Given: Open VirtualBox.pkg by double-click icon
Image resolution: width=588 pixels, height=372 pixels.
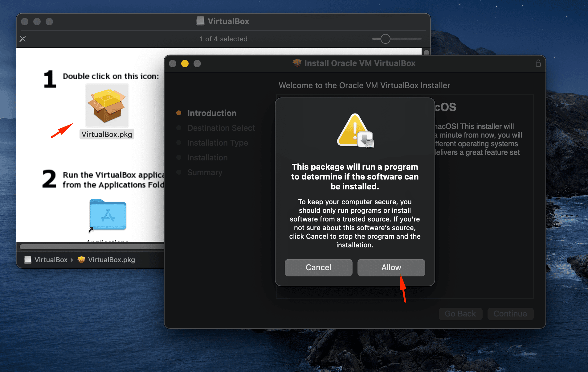Looking at the screenshot, I should pos(107,105).
